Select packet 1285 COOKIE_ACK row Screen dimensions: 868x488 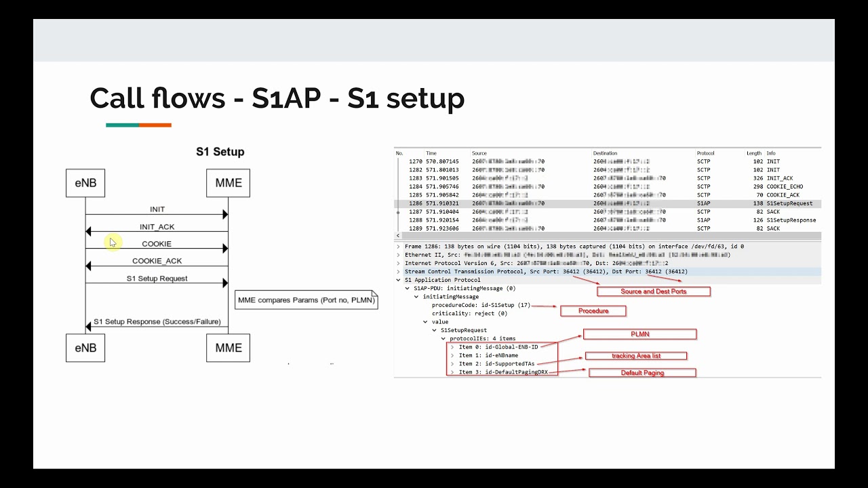[608, 195]
